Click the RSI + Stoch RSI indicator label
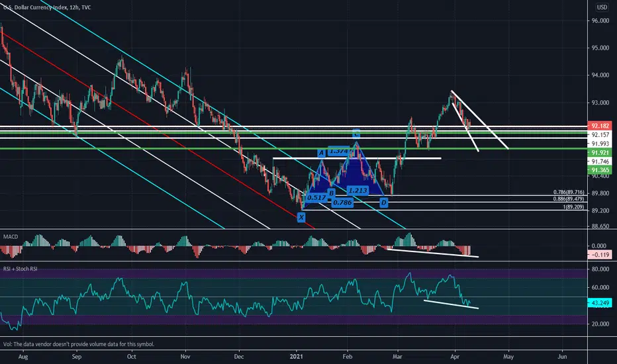 pyautogui.click(x=21, y=269)
